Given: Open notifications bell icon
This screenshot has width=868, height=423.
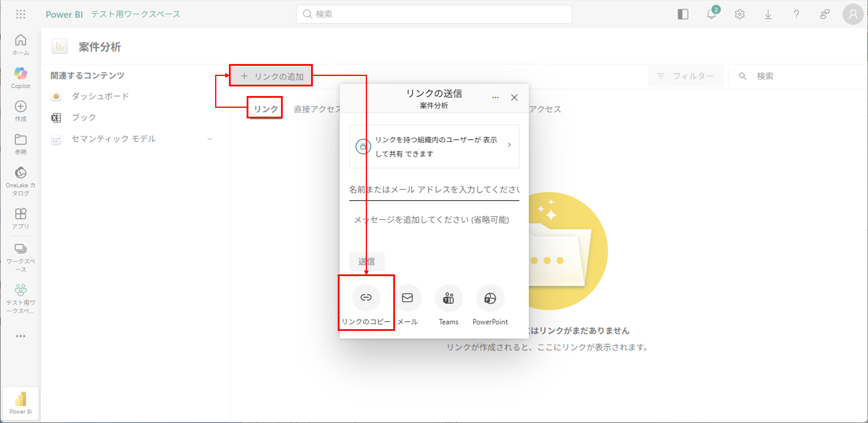Looking at the screenshot, I should click(711, 14).
